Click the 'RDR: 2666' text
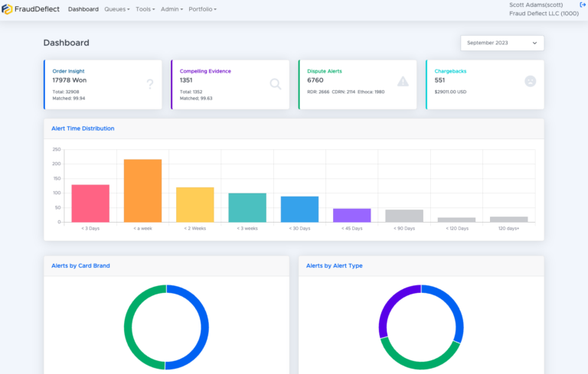 (x=318, y=92)
